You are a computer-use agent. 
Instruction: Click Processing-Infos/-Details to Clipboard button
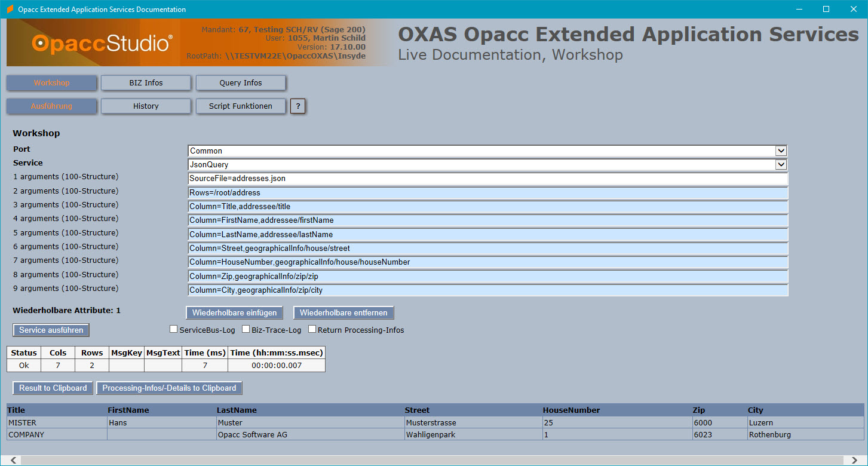pyautogui.click(x=169, y=388)
